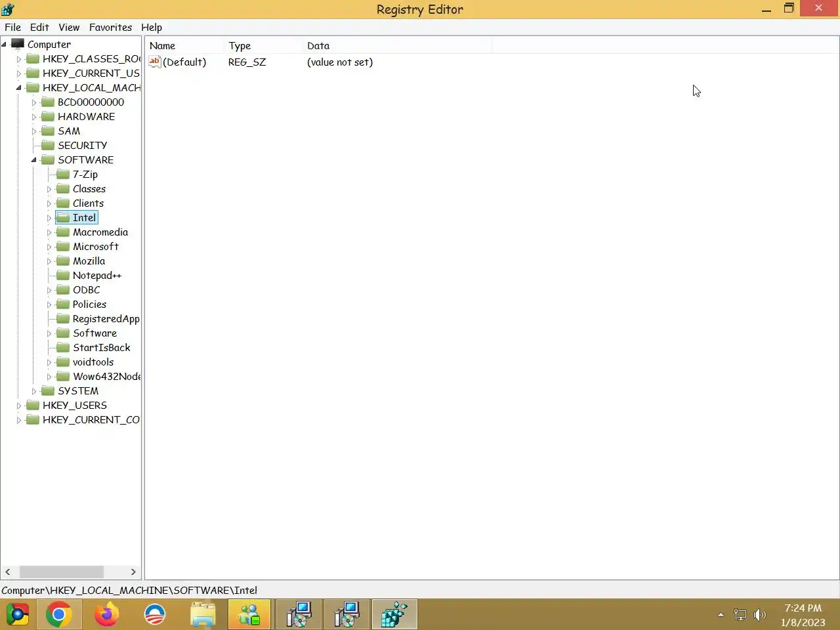Viewport: 840px width, 630px height.
Task: Open the View menu
Action: pos(69,28)
